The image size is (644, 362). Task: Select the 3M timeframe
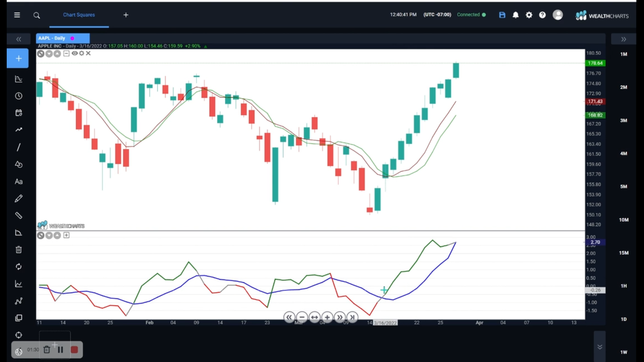coord(624,120)
